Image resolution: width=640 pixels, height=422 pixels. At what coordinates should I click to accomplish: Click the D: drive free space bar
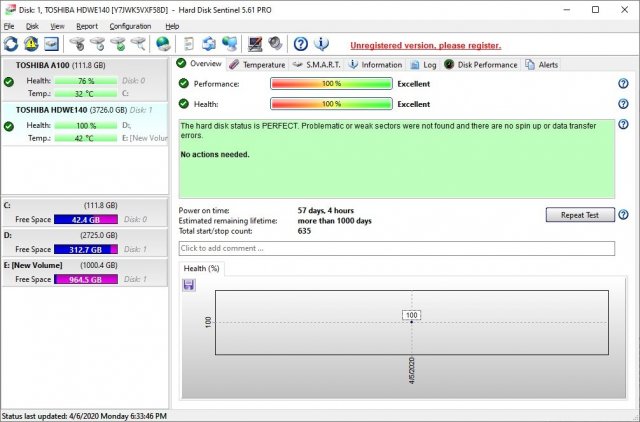tap(83, 249)
